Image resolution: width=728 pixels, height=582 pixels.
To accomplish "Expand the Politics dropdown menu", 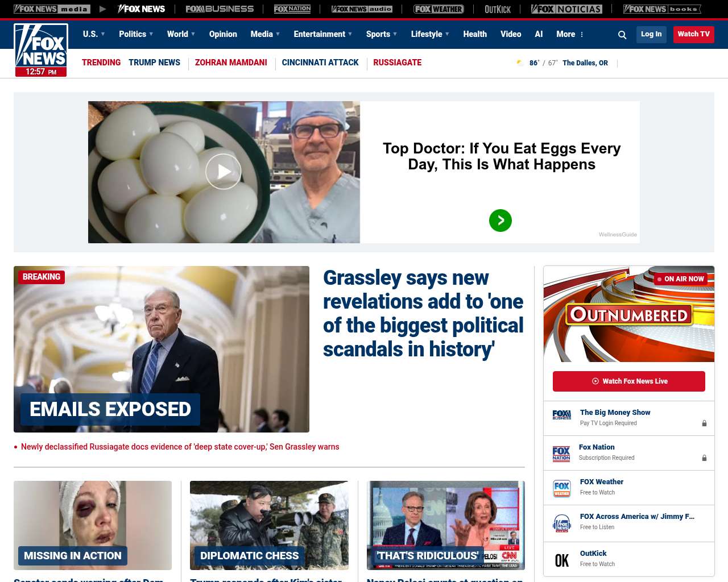I will point(136,34).
